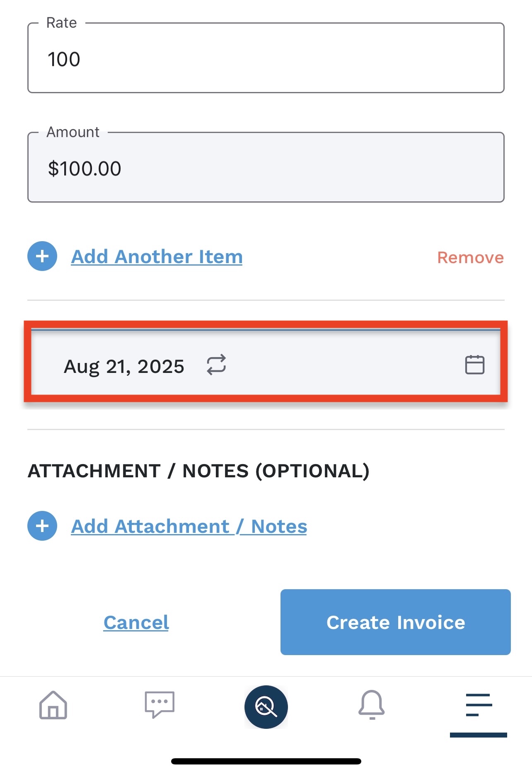Cancel the invoice creation

(136, 622)
